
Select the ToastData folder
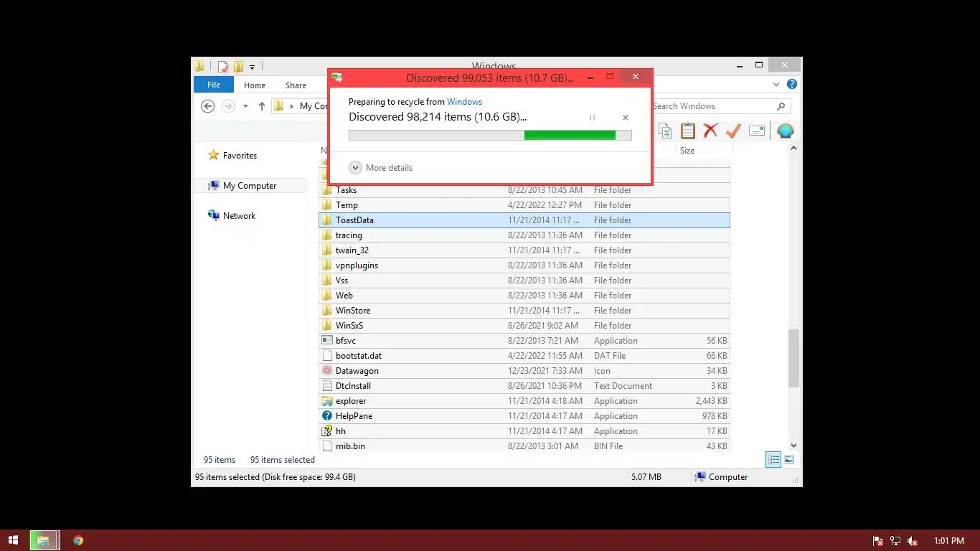point(524,220)
